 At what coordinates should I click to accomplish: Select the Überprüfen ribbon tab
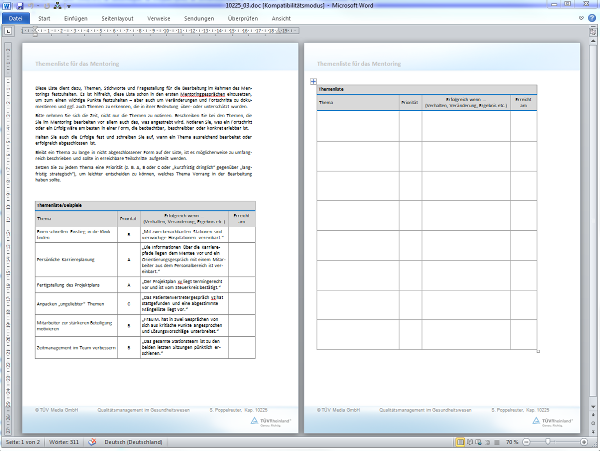pyautogui.click(x=243, y=18)
